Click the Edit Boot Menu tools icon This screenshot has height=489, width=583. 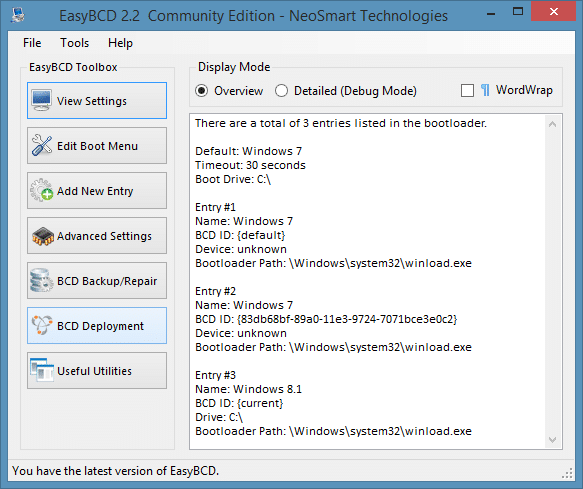pyautogui.click(x=42, y=145)
